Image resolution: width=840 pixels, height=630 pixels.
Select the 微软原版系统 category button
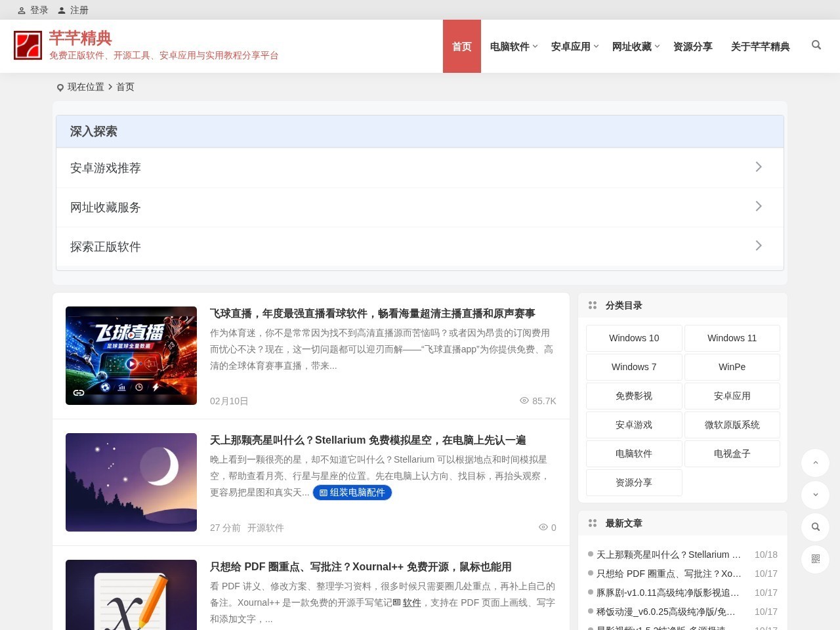tap(732, 425)
